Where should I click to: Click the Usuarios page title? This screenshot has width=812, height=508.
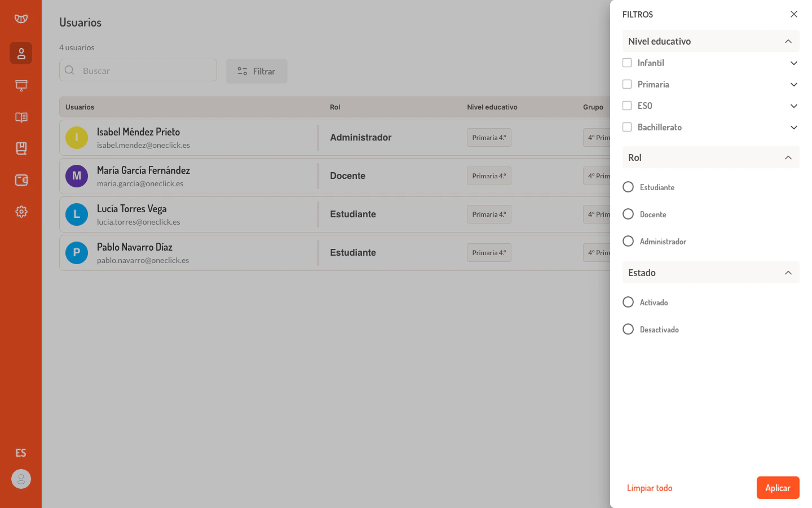[x=80, y=22]
